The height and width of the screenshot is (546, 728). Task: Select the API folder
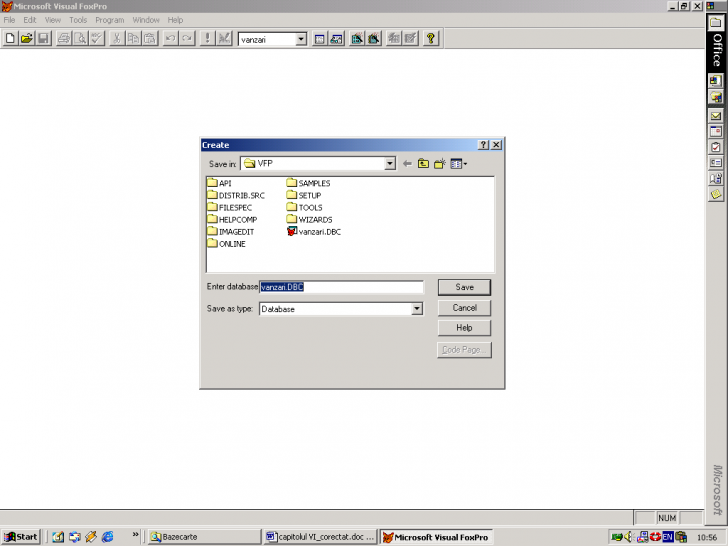click(219, 183)
